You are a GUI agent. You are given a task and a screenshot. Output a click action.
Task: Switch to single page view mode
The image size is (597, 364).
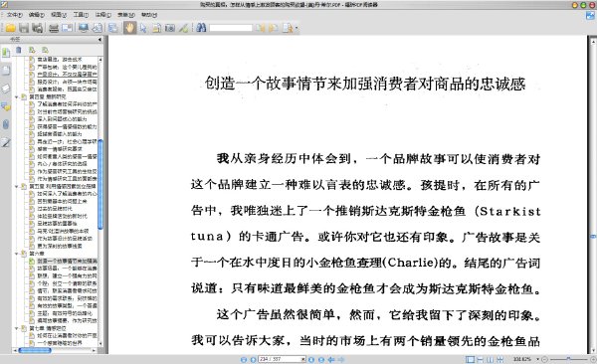[x=471, y=359]
